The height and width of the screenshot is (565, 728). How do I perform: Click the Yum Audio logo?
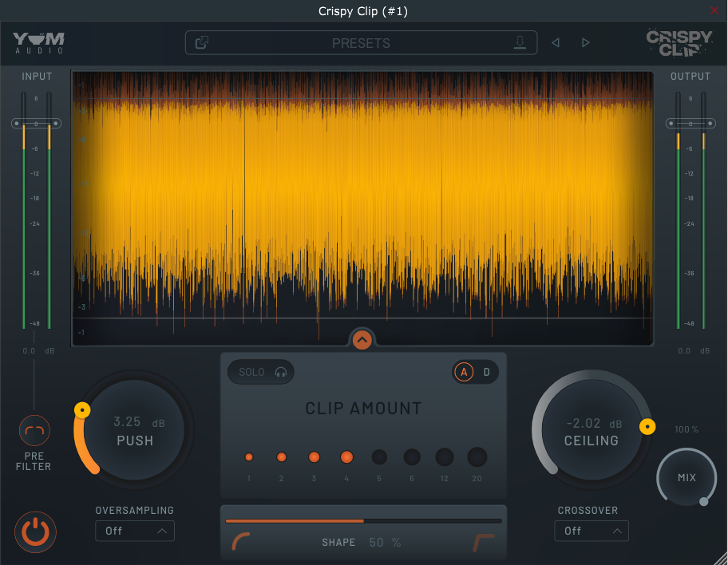(38, 43)
